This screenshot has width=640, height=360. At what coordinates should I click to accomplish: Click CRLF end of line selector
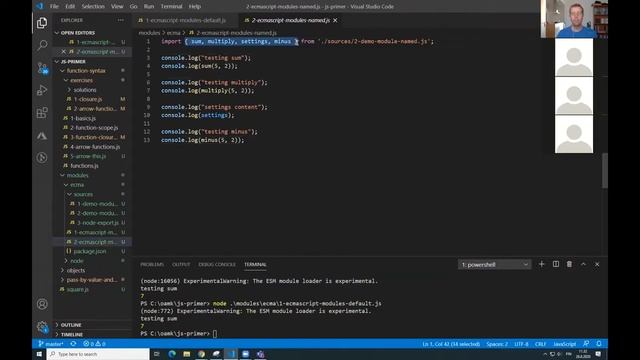point(540,344)
